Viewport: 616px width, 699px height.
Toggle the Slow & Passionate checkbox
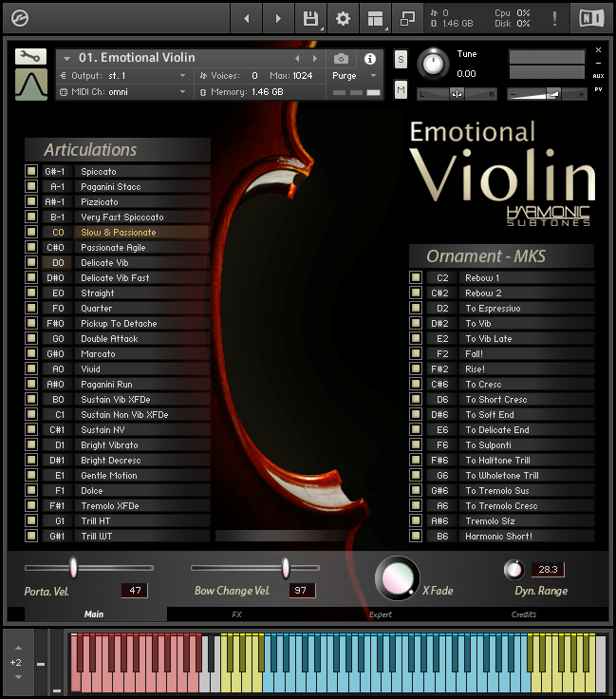click(x=31, y=232)
